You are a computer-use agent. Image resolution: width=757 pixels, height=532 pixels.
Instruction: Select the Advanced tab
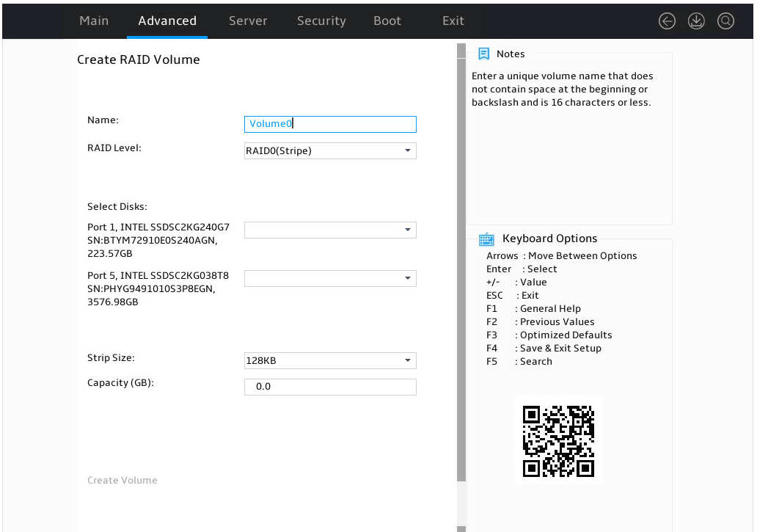(167, 21)
